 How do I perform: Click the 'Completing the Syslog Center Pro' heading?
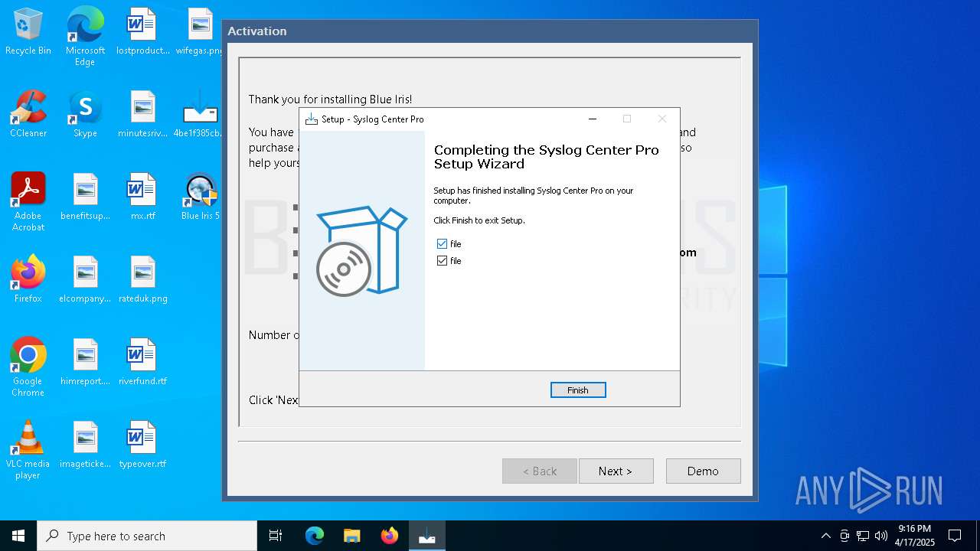(x=547, y=157)
